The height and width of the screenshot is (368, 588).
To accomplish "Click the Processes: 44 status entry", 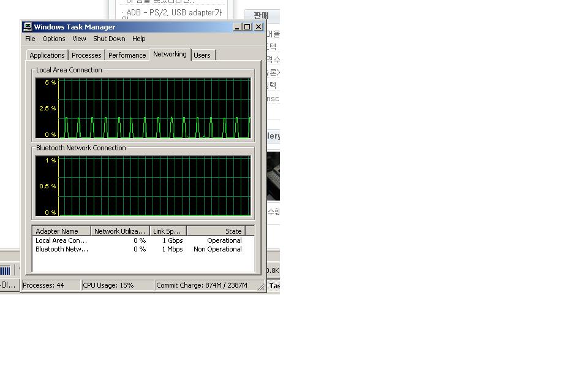I will click(x=51, y=285).
